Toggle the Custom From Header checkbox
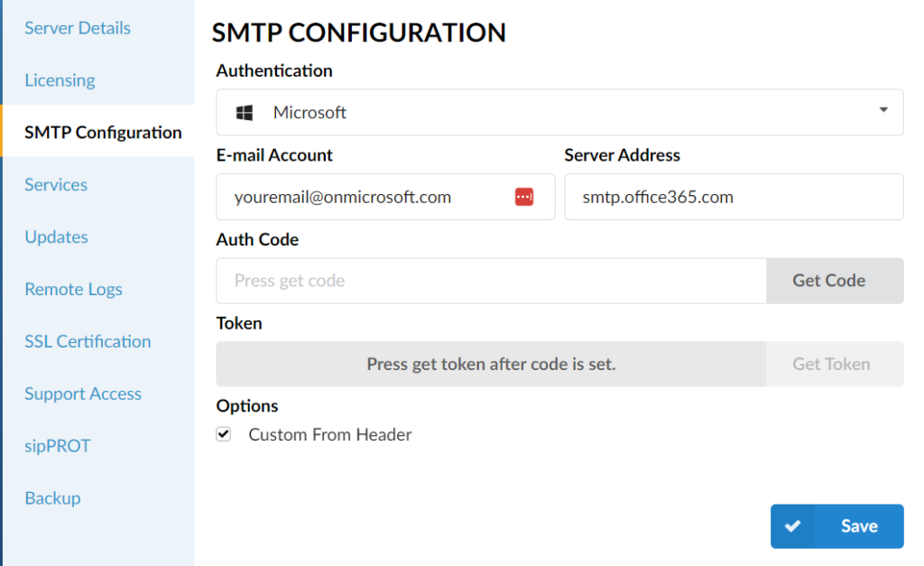 tap(224, 434)
